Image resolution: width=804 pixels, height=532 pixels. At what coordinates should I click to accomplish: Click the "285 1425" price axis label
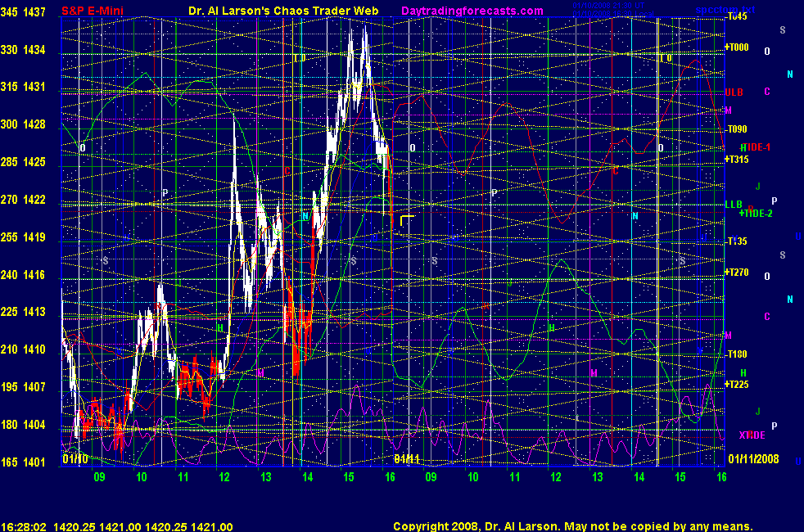click(x=23, y=162)
